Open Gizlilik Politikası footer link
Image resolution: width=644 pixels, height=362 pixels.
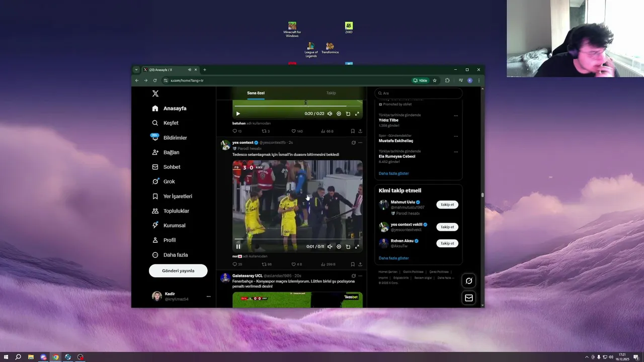tap(413, 271)
